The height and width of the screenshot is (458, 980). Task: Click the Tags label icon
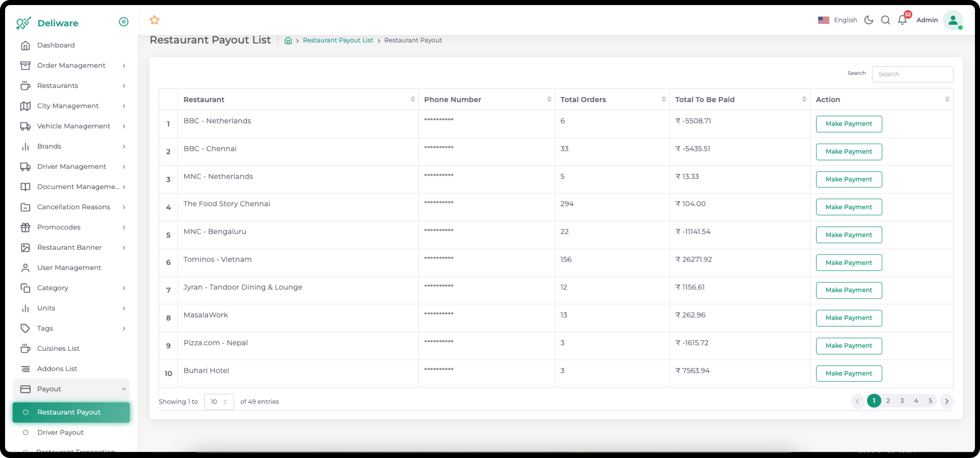[25, 328]
